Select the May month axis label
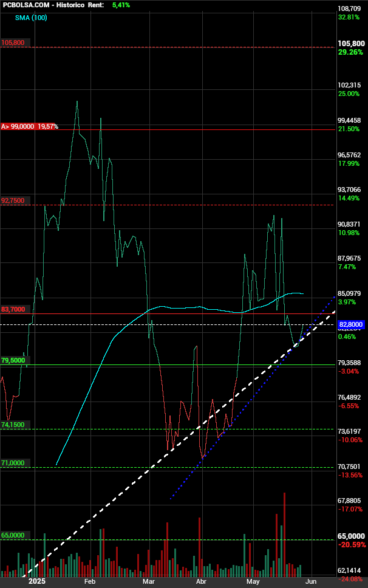 253,582
